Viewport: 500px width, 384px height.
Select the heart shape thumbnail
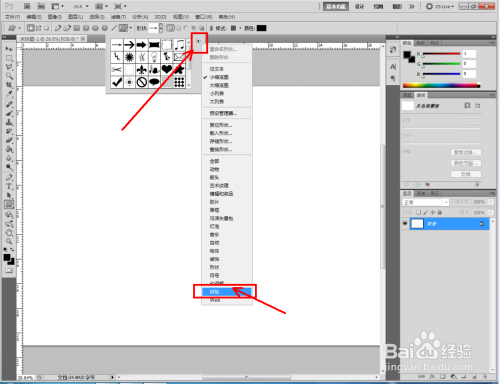tap(167, 69)
